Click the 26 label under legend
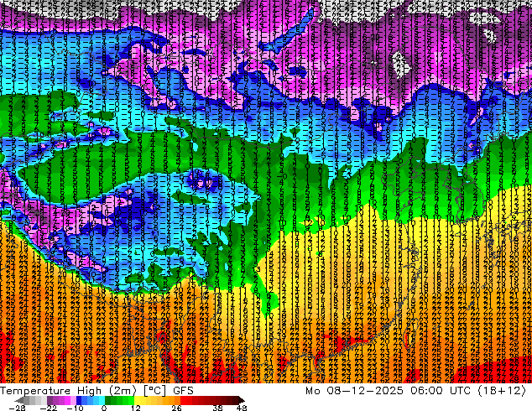 [x=176, y=408]
